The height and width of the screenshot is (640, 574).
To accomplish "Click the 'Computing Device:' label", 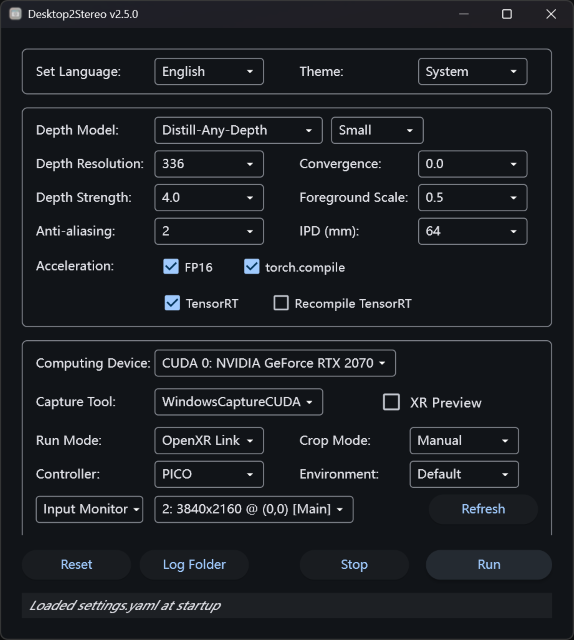I will click(93, 363).
